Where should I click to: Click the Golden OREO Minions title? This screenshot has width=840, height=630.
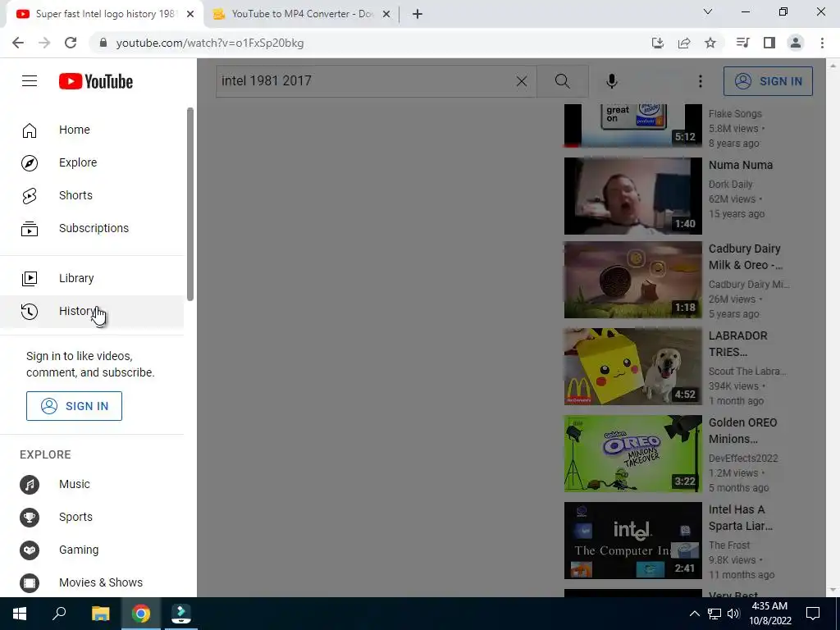tap(742, 431)
